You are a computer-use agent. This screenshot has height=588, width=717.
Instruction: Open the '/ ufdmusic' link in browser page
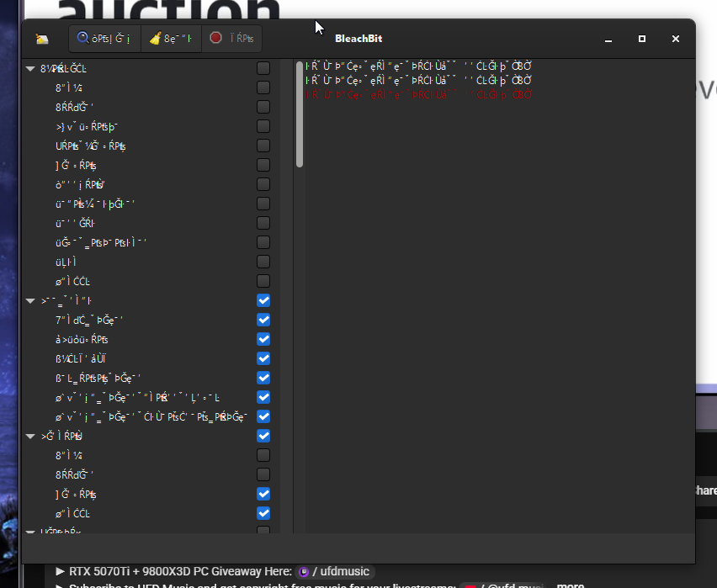341,571
